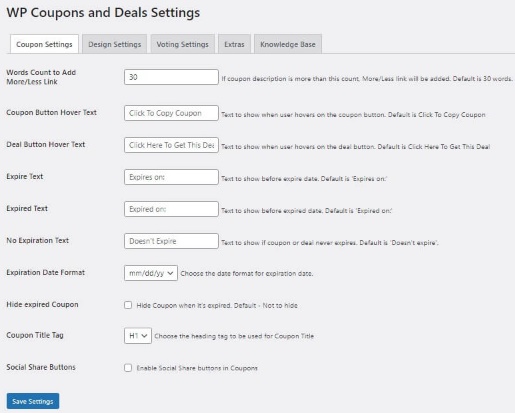Click the Save Settings button
This screenshot has height=413, width=515.
33,401
